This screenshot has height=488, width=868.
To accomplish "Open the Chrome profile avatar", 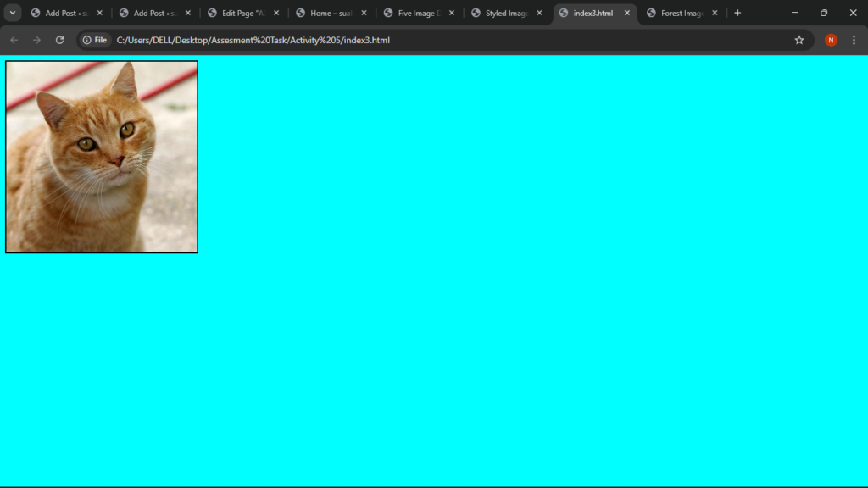I will pos(831,40).
